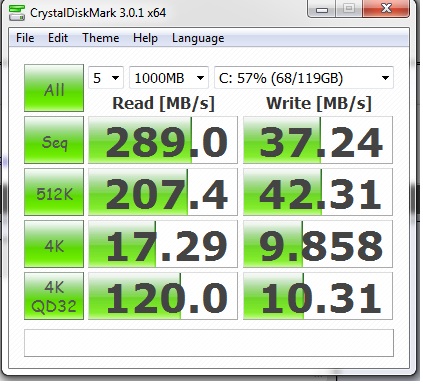Click the empty comment field at bottom
The height and width of the screenshot is (388, 423).
pyautogui.click(x=209, y=343)
